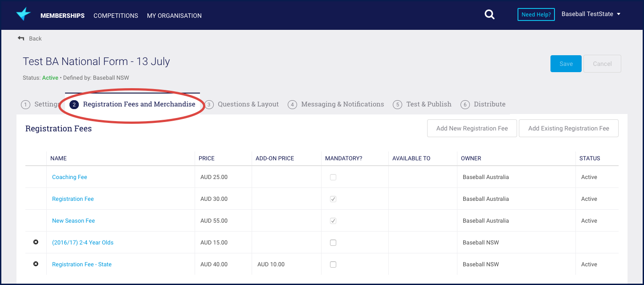Click step 3 circle icon
The image size is (644, 285).
209,105
